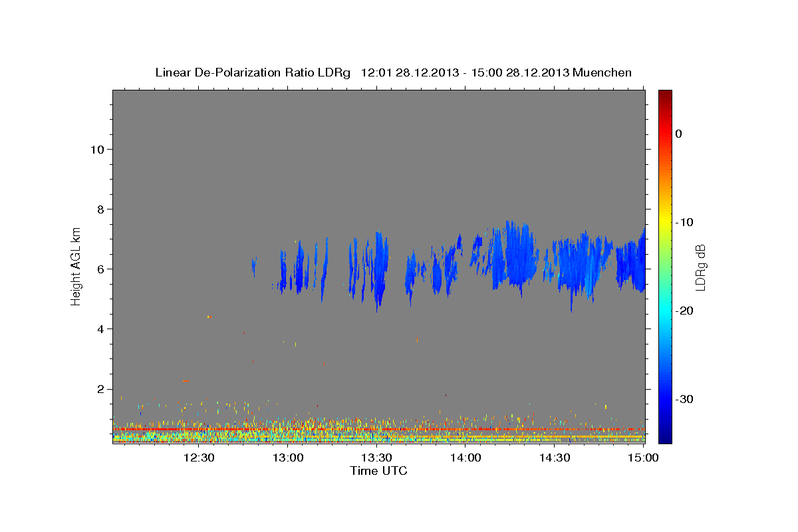Pick the dark blue bottom of colorbar

665,438
